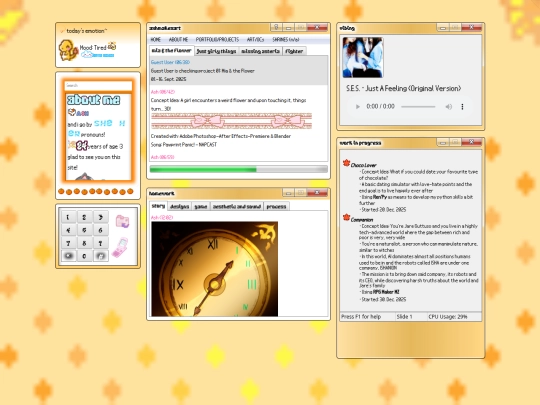Click the bold RPG Maker MZ text

386,292
